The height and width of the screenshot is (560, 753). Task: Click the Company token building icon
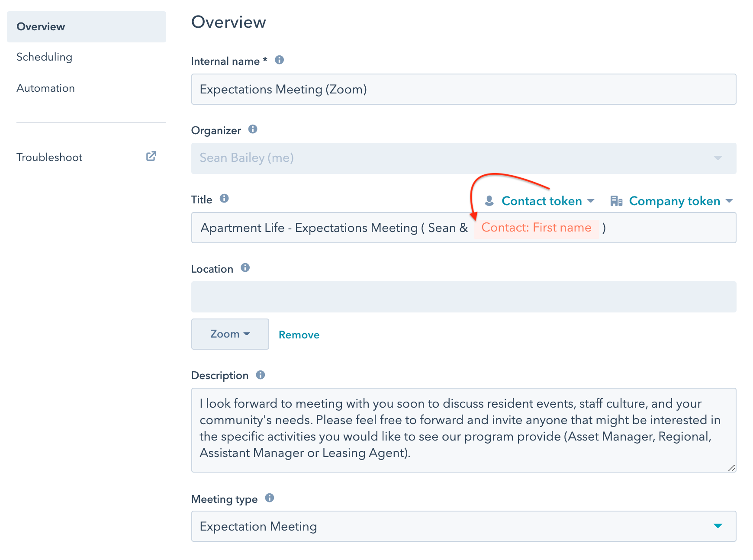[616, 201]
